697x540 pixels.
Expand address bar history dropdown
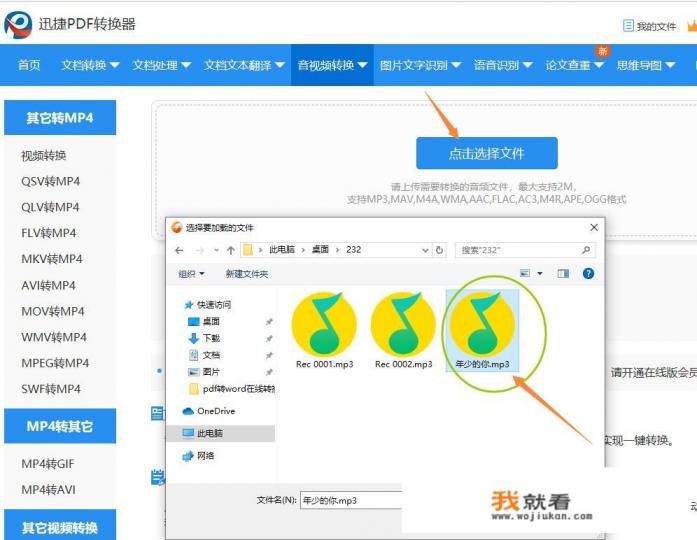coord(425,250)
